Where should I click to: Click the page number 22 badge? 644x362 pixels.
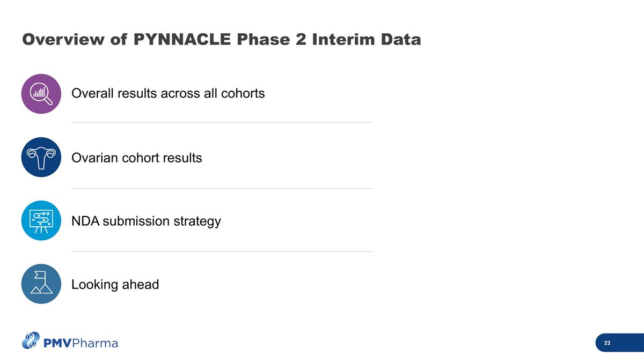(607, 343)
